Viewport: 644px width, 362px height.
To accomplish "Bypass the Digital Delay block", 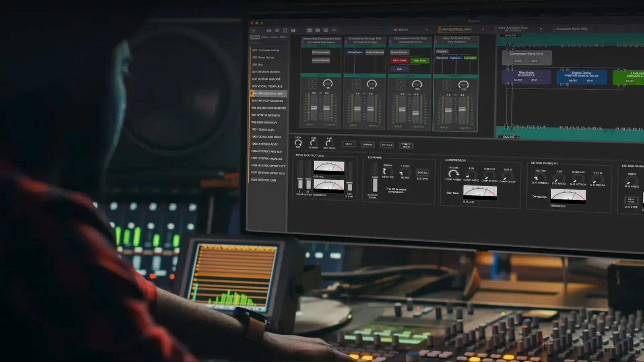I will click(590, 81).
